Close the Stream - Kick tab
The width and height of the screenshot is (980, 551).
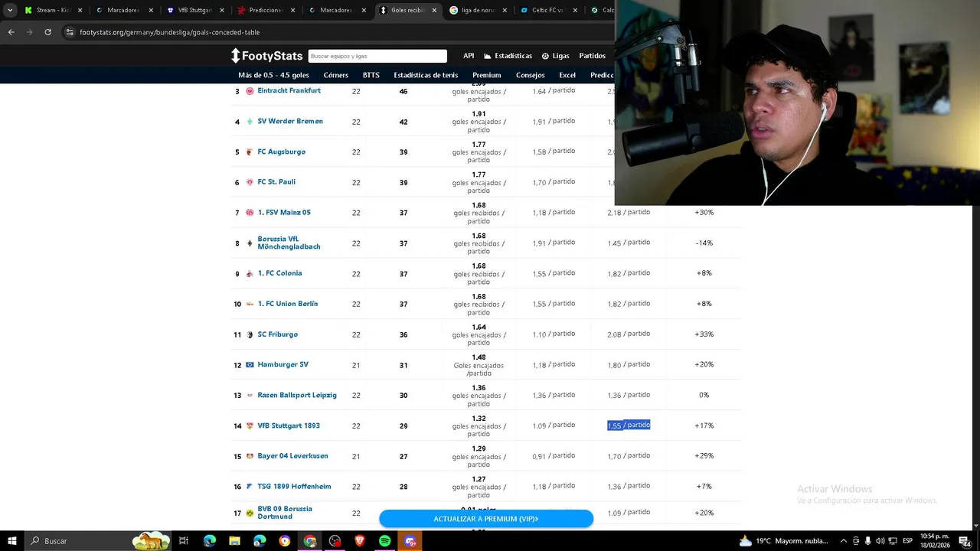coord(80,11)
